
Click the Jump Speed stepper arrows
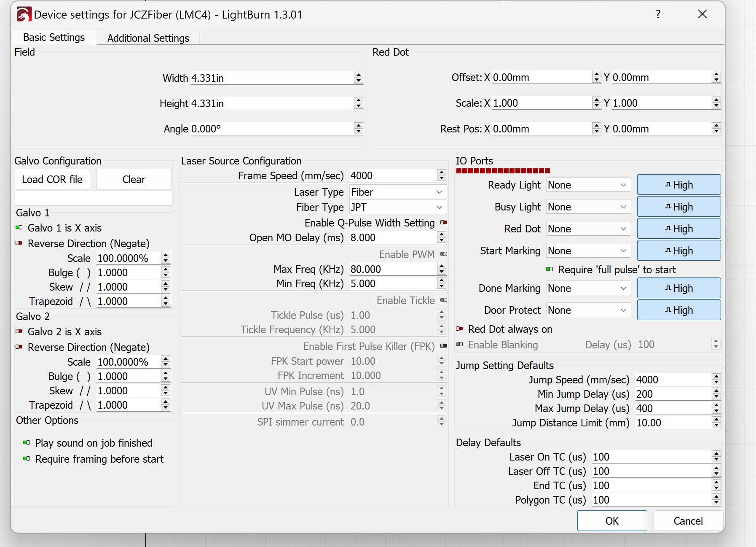[x=716, y=380]
